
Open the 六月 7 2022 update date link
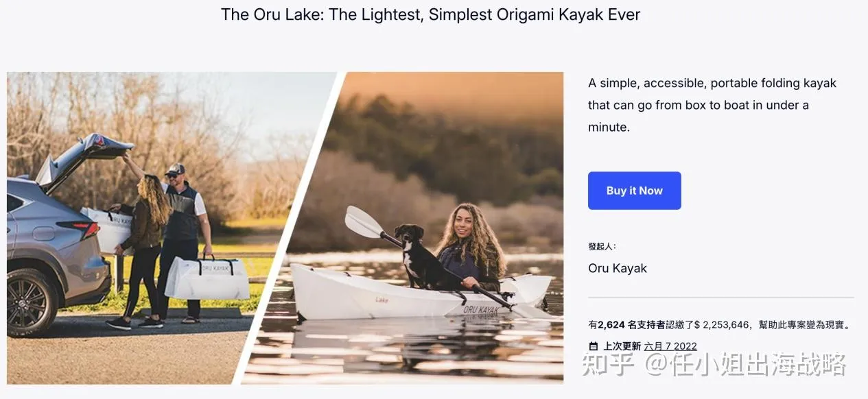(670, 346)
